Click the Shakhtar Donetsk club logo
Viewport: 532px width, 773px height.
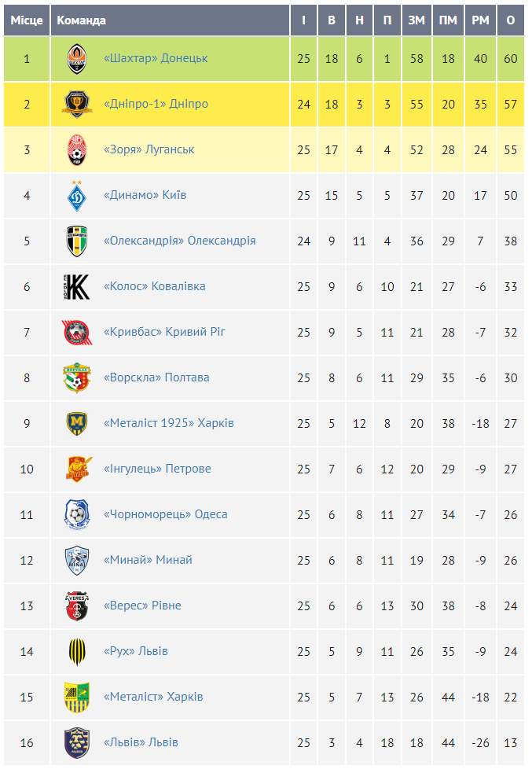(x=77, y=59)
